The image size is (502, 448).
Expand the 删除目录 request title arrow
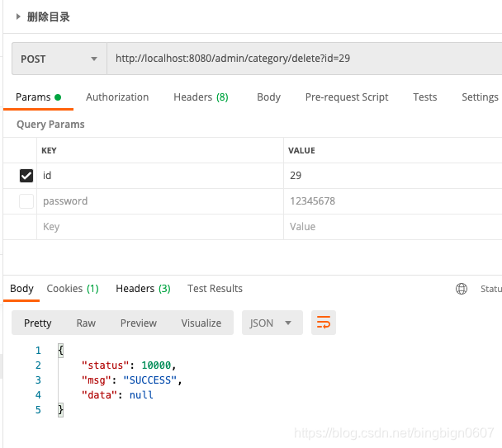coord(18,17)
